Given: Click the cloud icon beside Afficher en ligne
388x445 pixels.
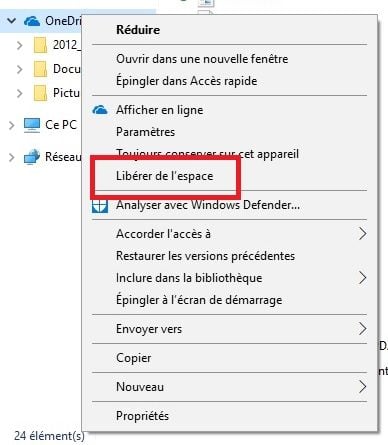Looking at the screenshot, I should click(100, 110).
